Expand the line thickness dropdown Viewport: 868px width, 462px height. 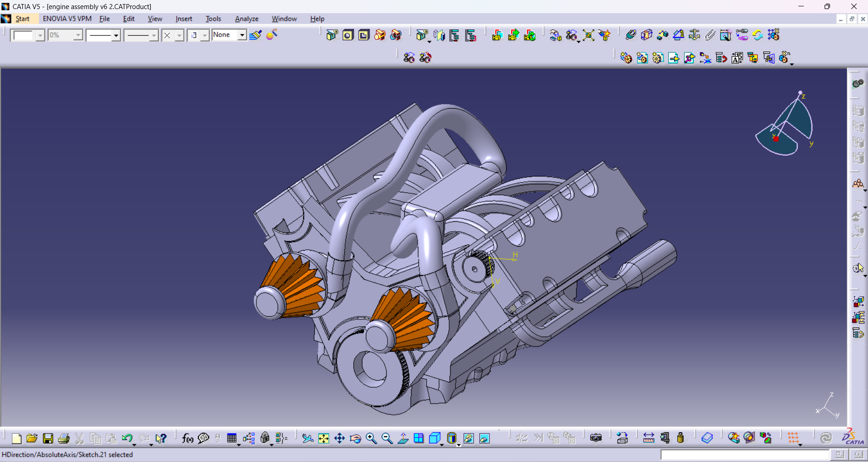point(116,35)
